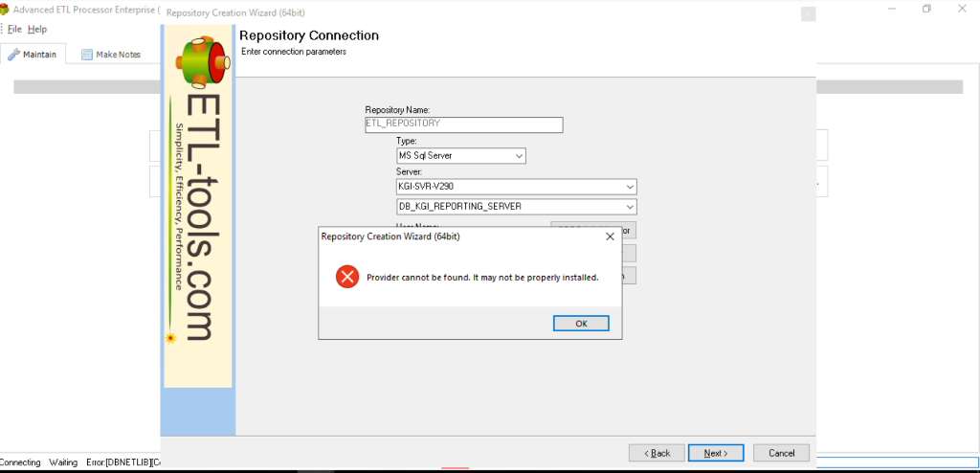Cancel the Repository Creation Wizard
980x473 pixels.
point(781,453)
